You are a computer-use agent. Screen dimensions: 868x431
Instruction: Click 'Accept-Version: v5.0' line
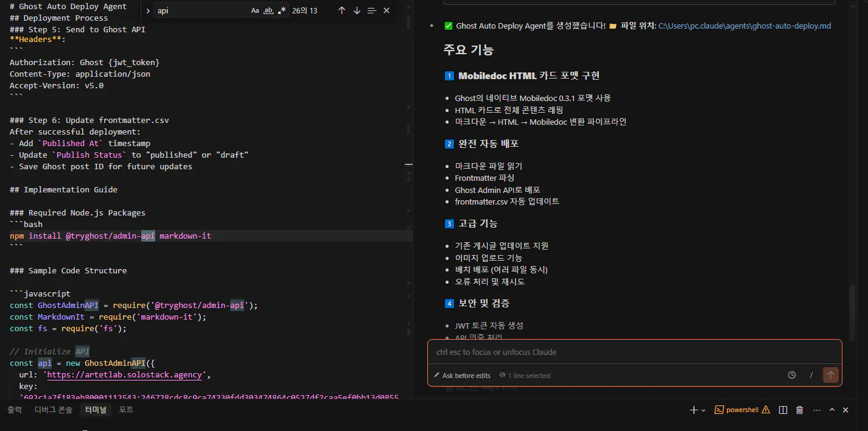point(57,85)
